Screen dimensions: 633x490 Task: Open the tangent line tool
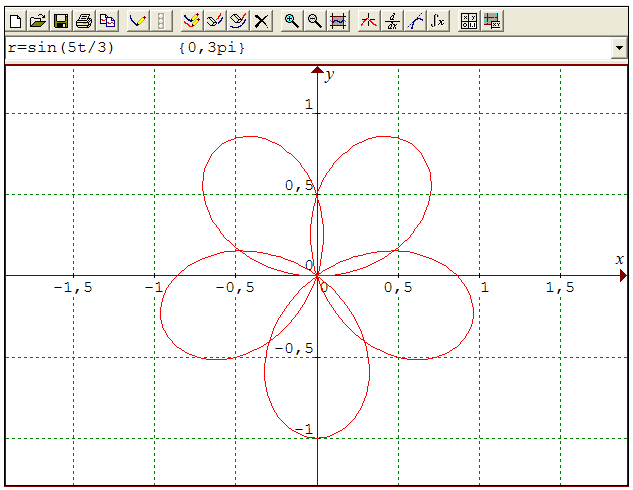[415, 21]
